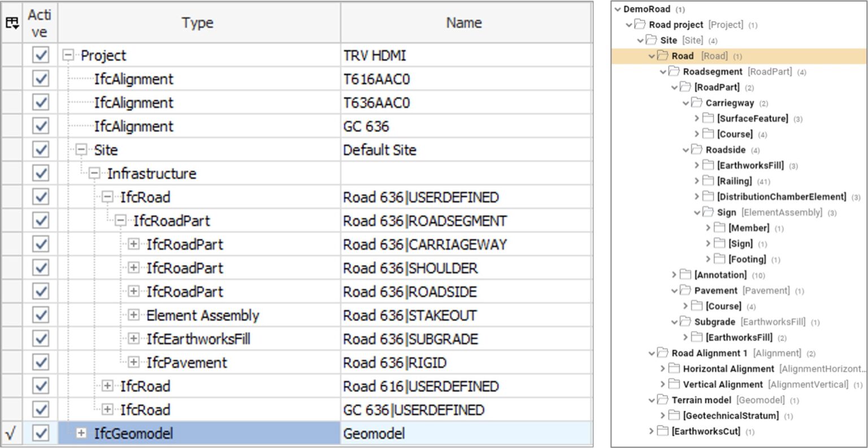Image resolution: width=868 pixels, height=448 pixels.
Task: Disable the Active checkbox for IfcGeomodel
Action: pos(40,433)
